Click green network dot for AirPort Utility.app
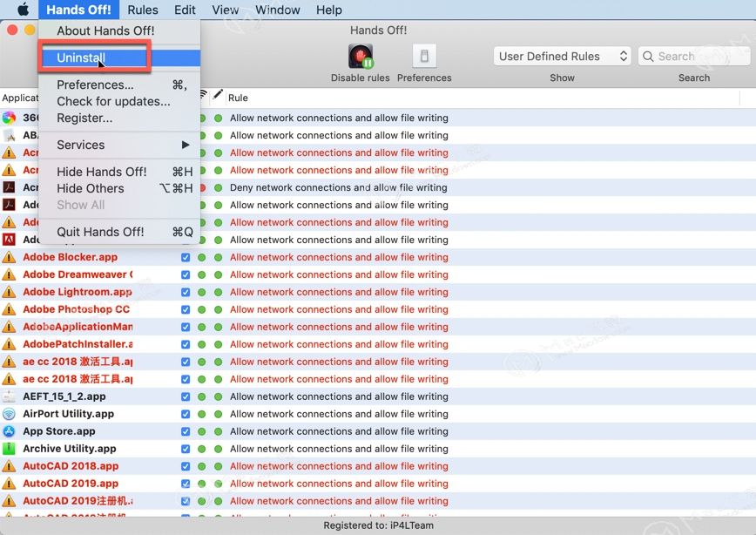This screenshot has height=535, width=756. (201, 414)
